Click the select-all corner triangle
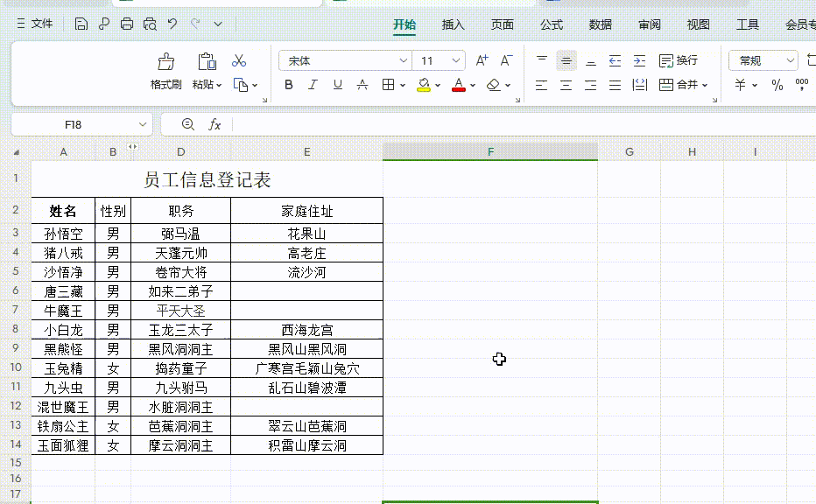 (x=17, y=152)
